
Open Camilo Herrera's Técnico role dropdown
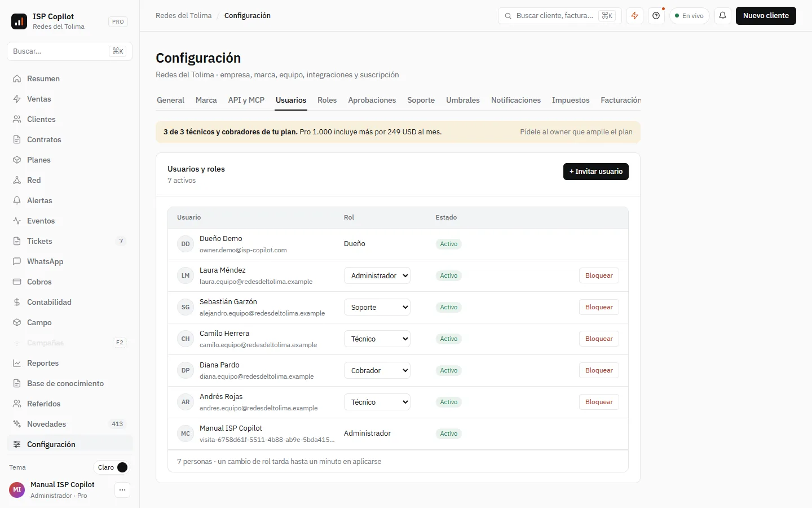[377, 339]
